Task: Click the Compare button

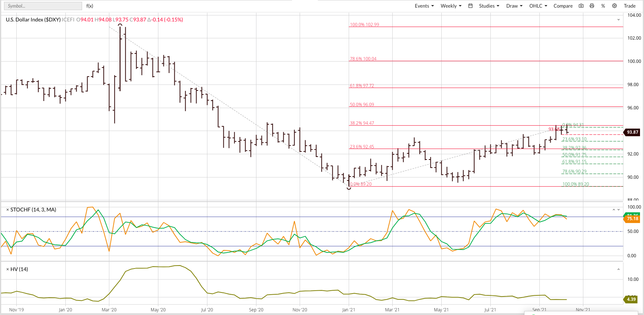Action: pyautogui.click(x=563, y=6)
